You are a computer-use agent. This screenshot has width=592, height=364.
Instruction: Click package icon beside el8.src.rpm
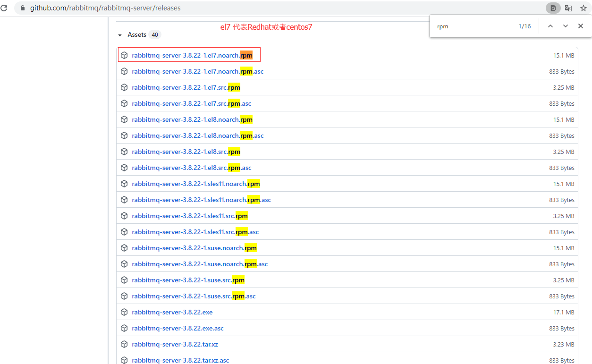click(124, 152)
